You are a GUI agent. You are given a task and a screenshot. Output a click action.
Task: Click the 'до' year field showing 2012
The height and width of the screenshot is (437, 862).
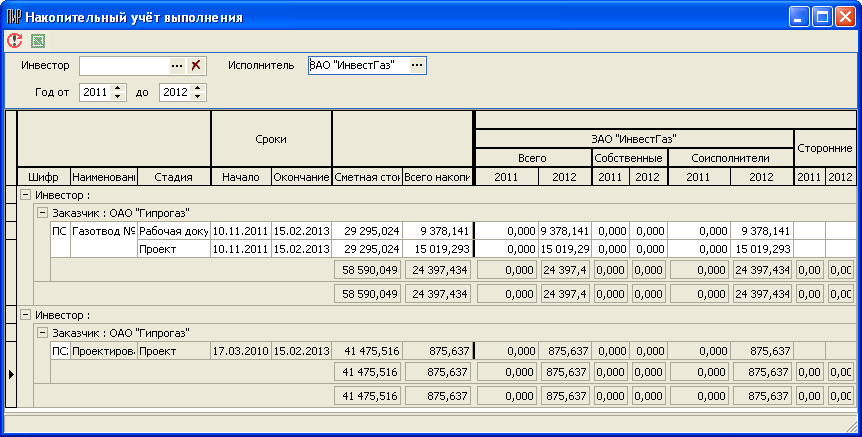[x=176, y=92]
